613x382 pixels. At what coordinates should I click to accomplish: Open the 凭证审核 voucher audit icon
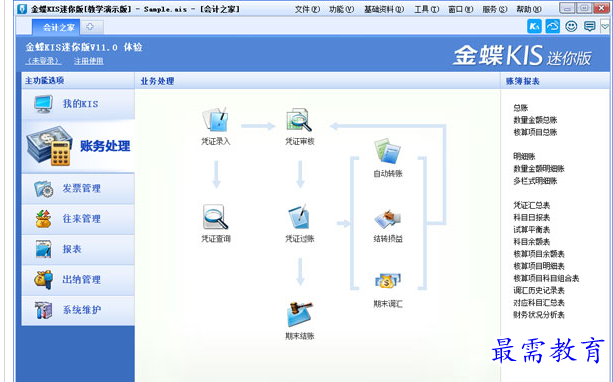click(x=299, y=120)
